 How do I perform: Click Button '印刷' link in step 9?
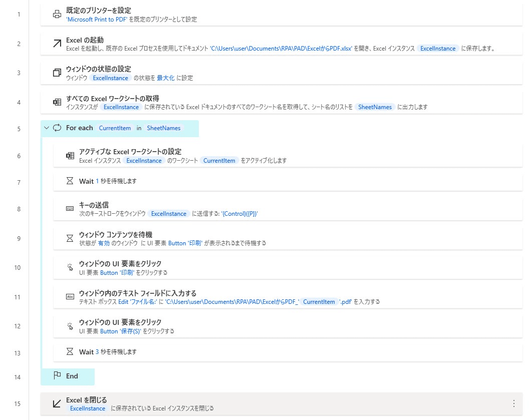[185, 243]
